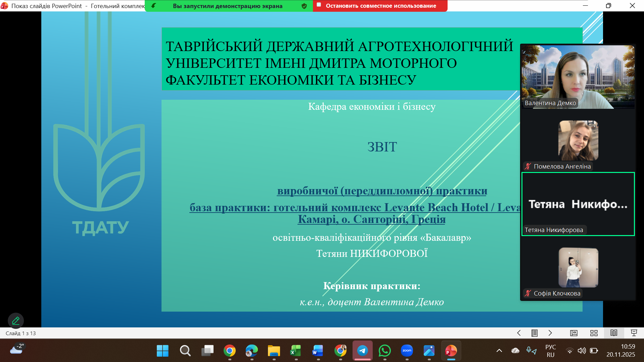Open Windows Search from the taskbar
This screenshot has height=362, width=644.
(185, 351)
